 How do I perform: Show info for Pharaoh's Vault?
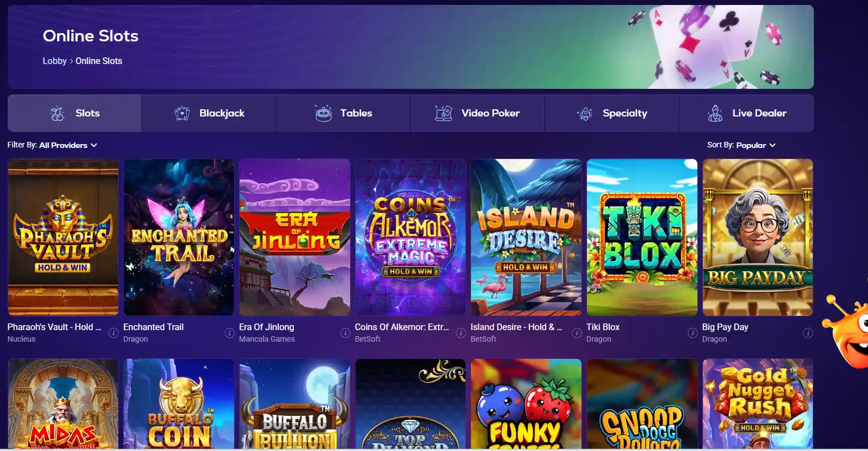tap(113, 333)
